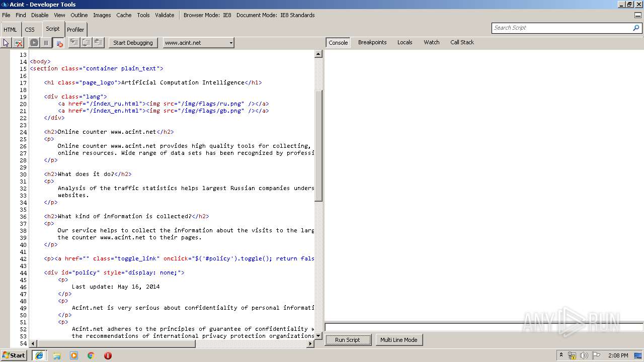Open the Locals pane tab
The height and width of the screenshot is (362, 644).
(x=405, y=42)
